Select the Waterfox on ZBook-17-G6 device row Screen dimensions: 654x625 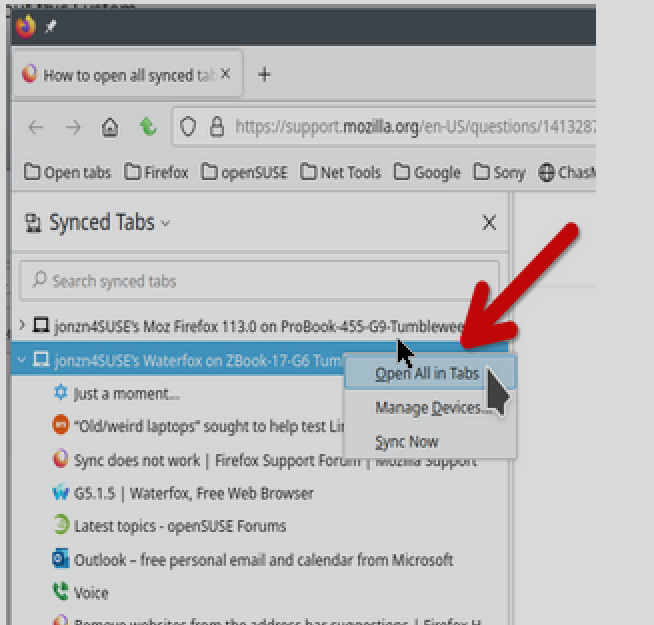coord(177,359)
